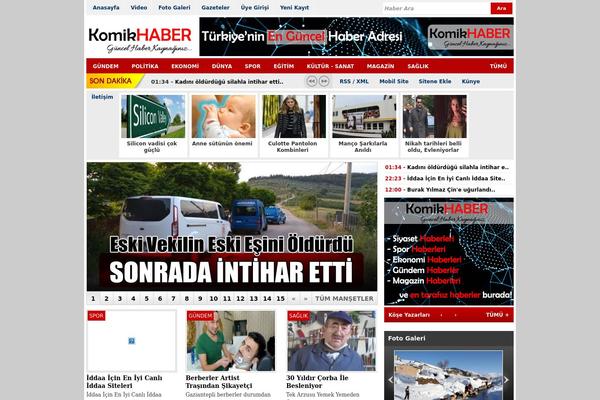
Task: Open Berberler Artist Traşından Şikayetçi article title
Action: point(219,382)
